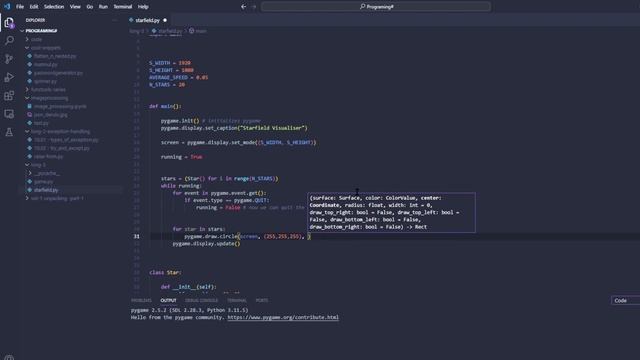Open the Run menu

[x=103, y=7]
